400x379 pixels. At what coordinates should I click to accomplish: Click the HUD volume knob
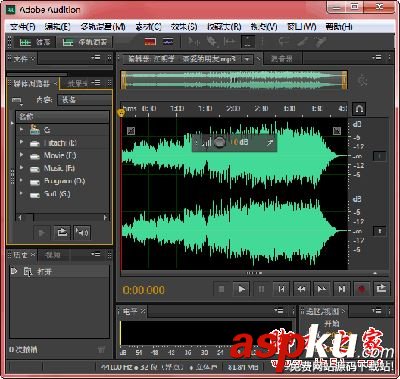click(x=219, y=143)
